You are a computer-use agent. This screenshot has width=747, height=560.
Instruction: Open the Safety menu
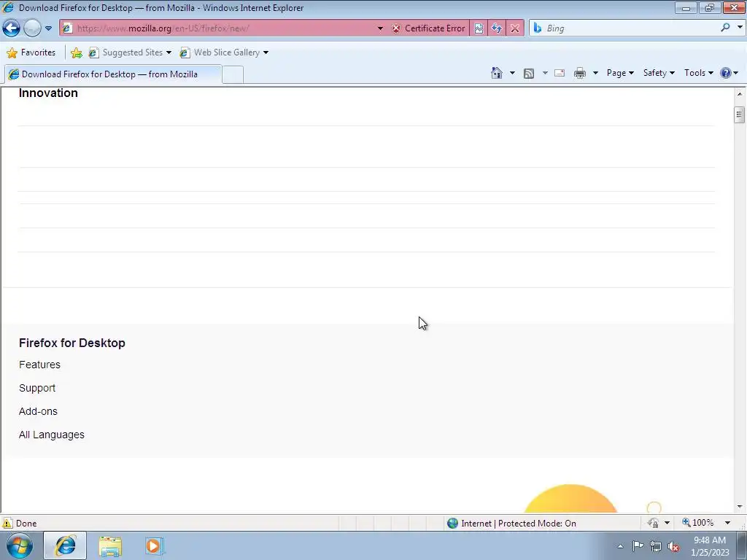click(x=659, y=73)
